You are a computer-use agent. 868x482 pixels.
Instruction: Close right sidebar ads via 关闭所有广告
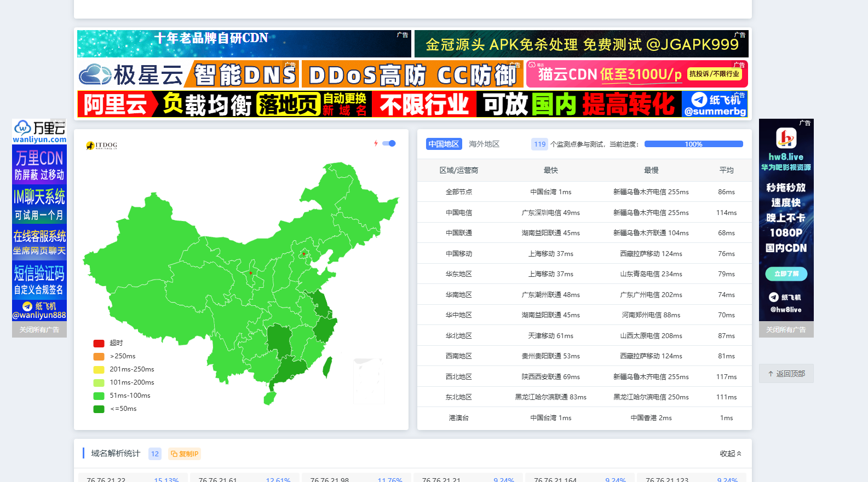786,329
